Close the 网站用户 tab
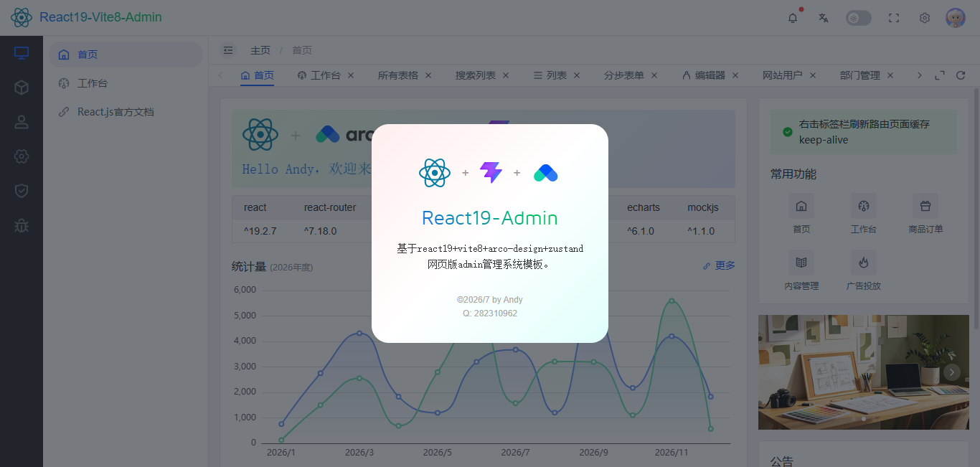 pyautogui.click(x=813, y=75)
